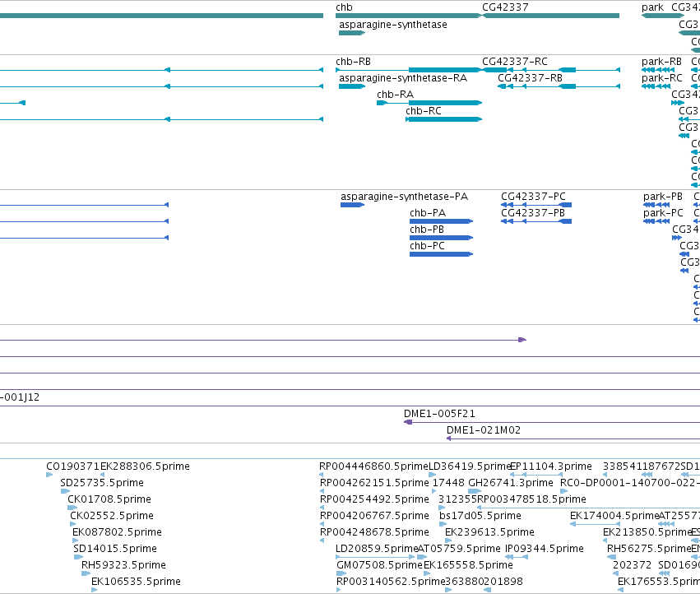Select the chb-PA protein label
Image resolution: width=700 pixels, height=594 pixels.
[x=428, y=213]
